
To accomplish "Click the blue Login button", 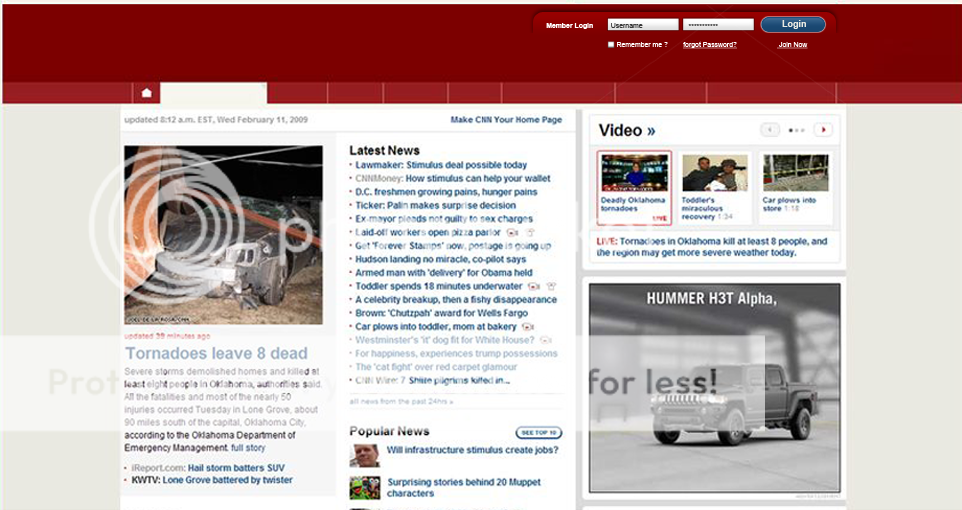I will pyautogui.click(x=793, y=24).
